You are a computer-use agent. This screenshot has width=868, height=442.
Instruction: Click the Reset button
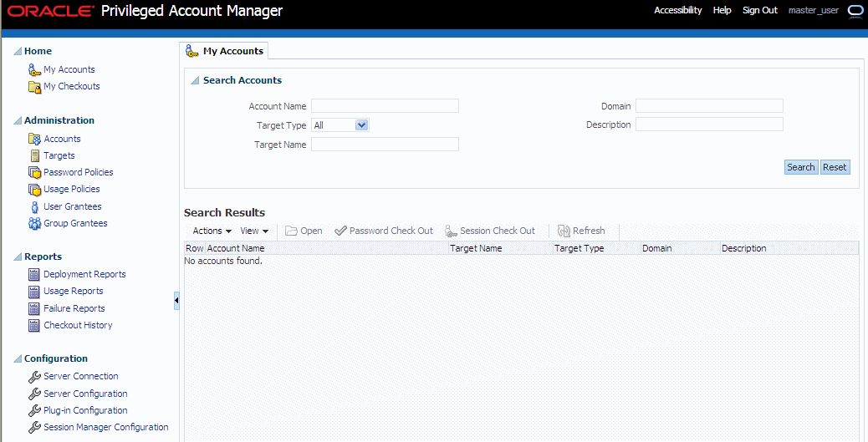tap(835, 167)
